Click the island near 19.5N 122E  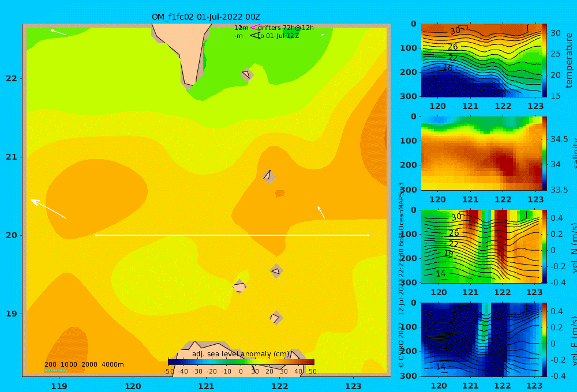(x=277, y=271)
